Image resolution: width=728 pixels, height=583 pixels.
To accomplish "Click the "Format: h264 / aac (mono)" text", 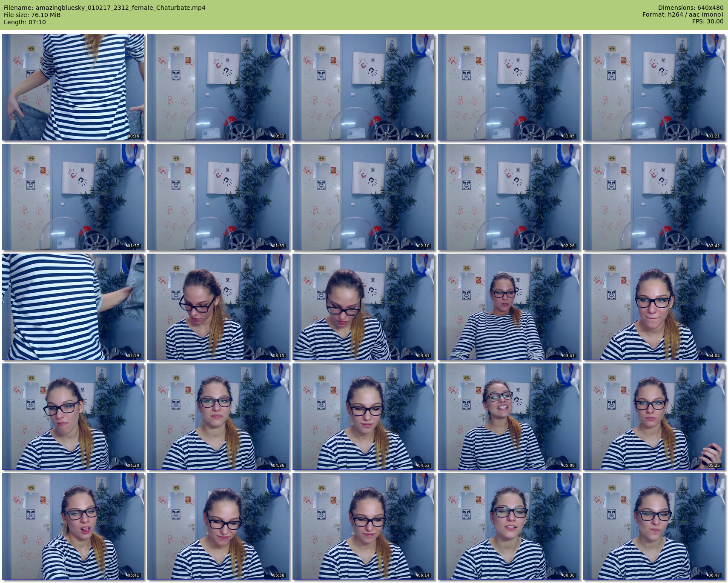I will [x=683, y=14].
